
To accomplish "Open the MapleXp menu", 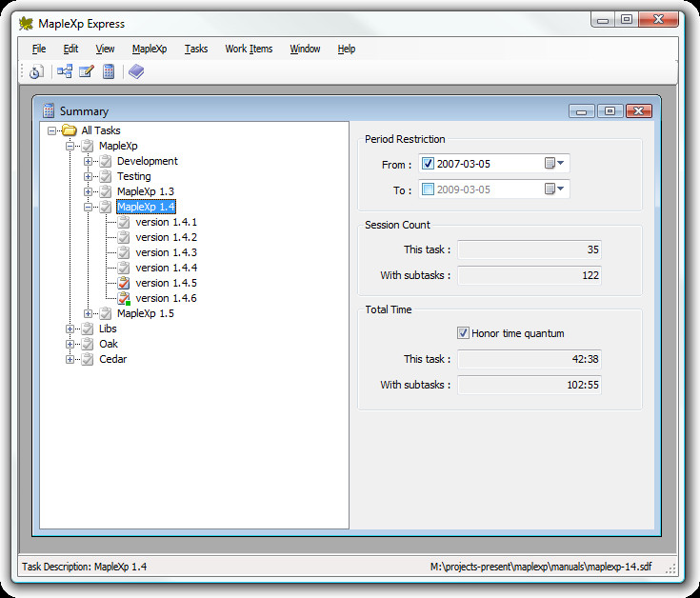I will [x=150, y=49].
